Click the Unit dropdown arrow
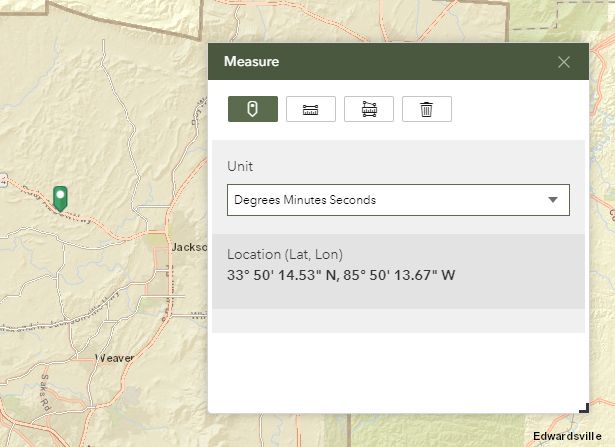615x447 pixels. coord(553,200)
